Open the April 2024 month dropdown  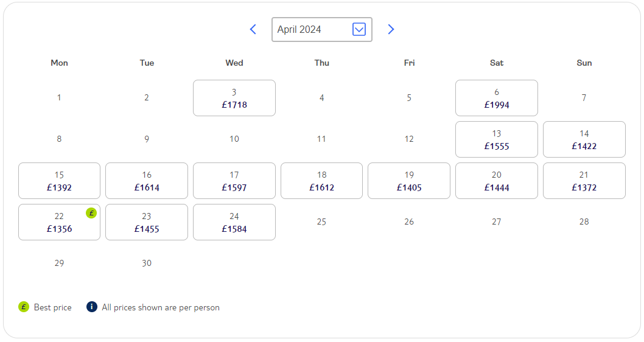322,30
